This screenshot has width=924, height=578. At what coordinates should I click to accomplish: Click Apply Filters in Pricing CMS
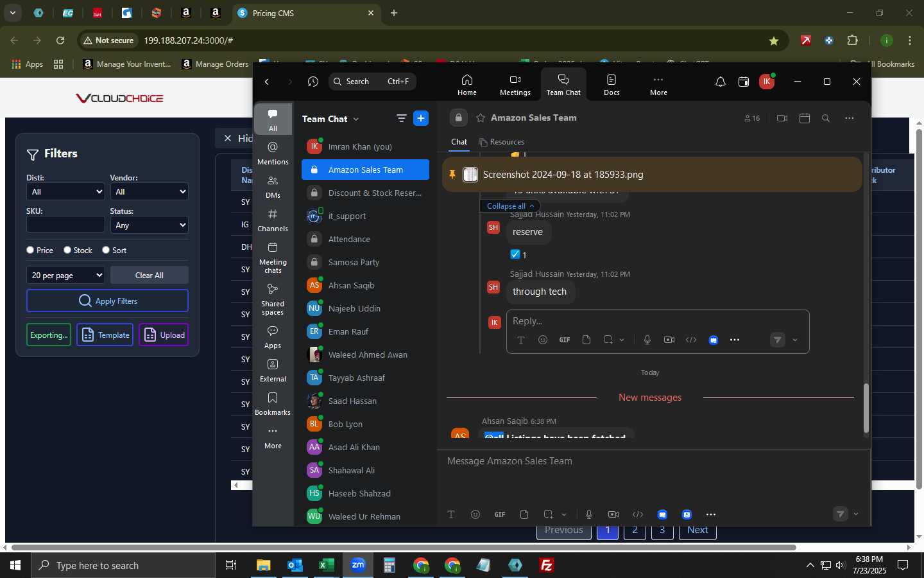107,301
